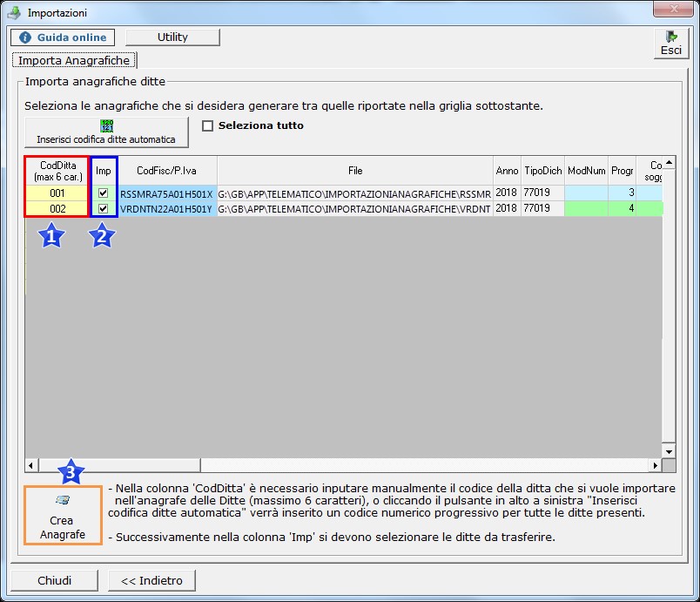Click the CodDitta column header
Screen dimensions: 700x602
[x=57, y=171]
